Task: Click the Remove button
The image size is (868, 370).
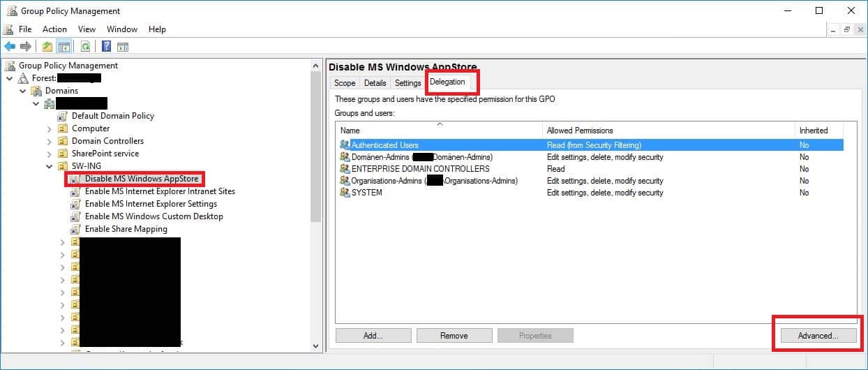Action: click(x=454, y=336)
